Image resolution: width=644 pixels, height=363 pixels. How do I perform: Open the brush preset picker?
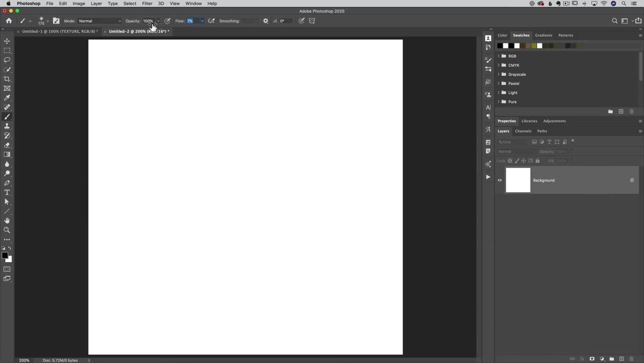(x=43, y=21)
